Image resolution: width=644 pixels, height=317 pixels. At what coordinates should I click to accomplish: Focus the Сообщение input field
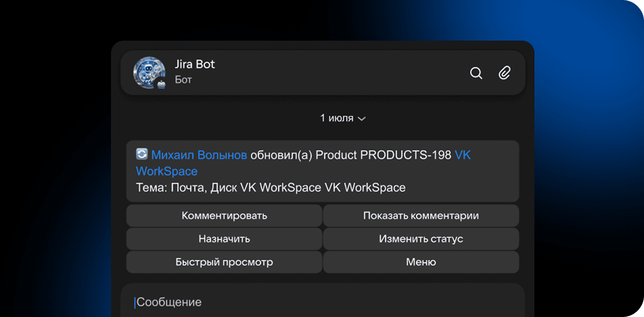pos(322,302)
